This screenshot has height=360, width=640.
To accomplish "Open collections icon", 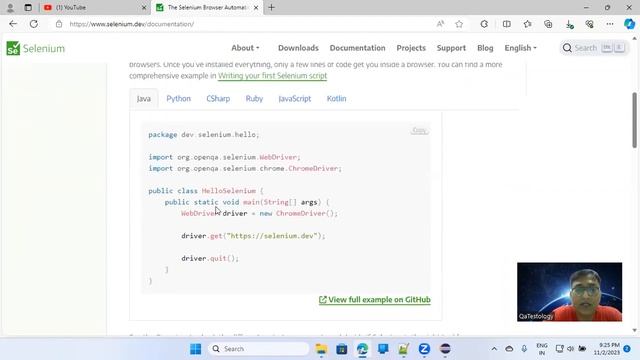I will (548, 24).
